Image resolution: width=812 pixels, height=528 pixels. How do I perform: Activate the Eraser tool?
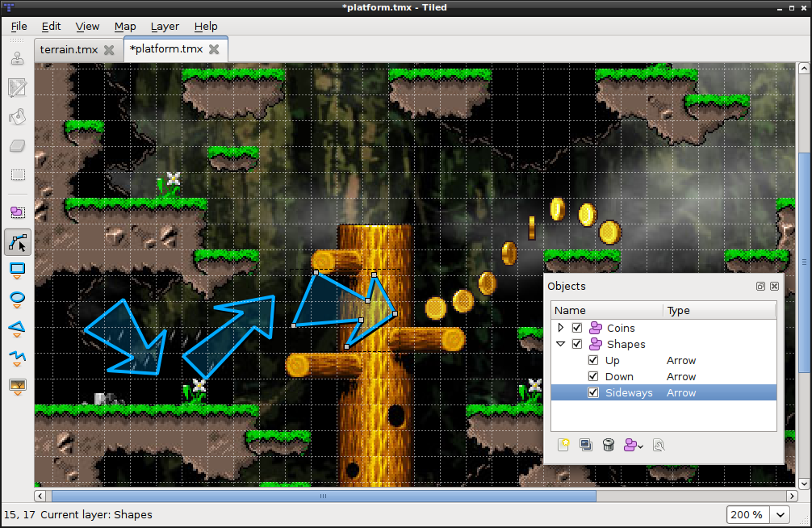pos(17,146)
